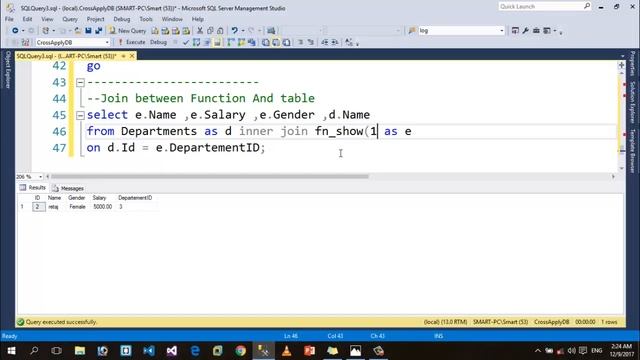Click the Copy icon in toolbar
The image size is (640, 360).
click(210, 31)
